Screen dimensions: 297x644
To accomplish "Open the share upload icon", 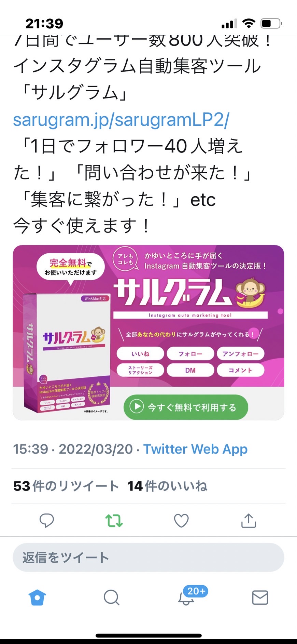I will click(249, 521).
